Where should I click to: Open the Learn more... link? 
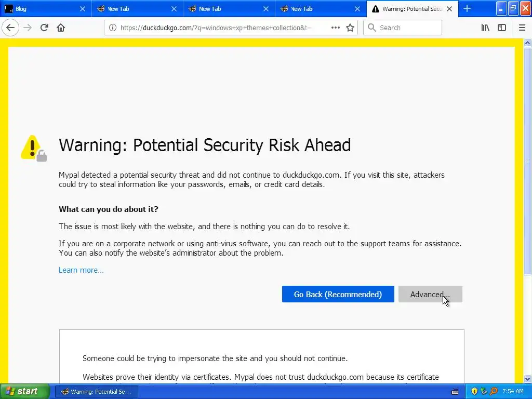point(81,270)
